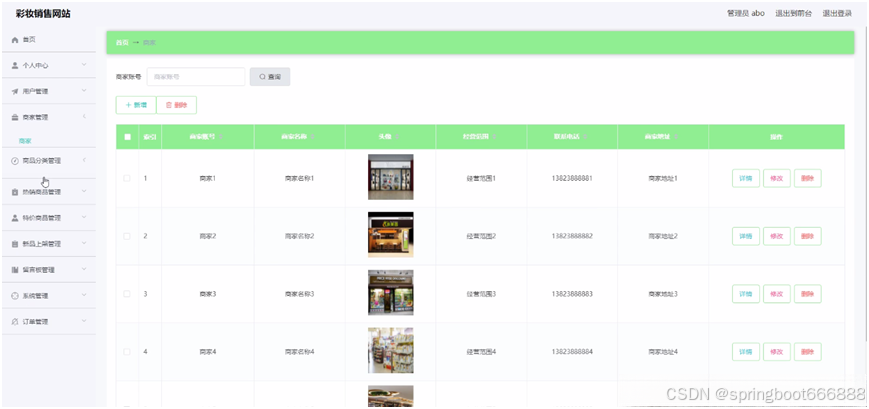Click the user icon beside 特价商品管理

click(x=15, y=218)
